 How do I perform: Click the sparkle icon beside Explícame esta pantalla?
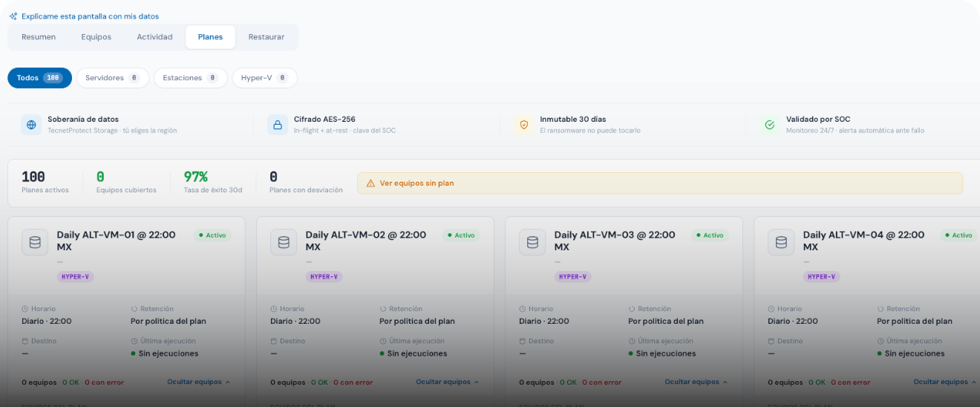(x=13, y=16)
